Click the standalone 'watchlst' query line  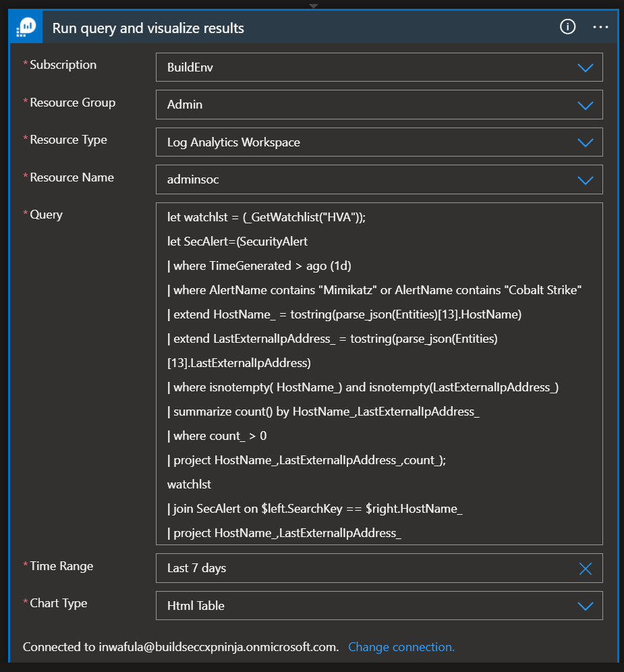click(x=189, y=484)
